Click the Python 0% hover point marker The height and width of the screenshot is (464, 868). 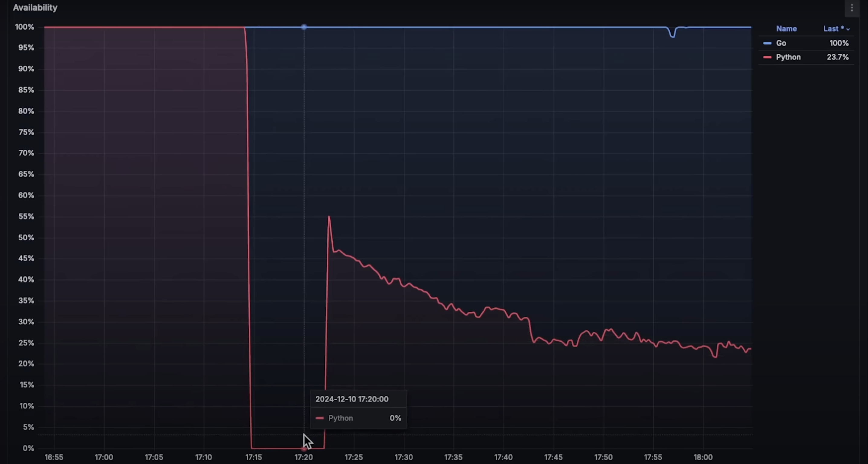click(304, 449)
